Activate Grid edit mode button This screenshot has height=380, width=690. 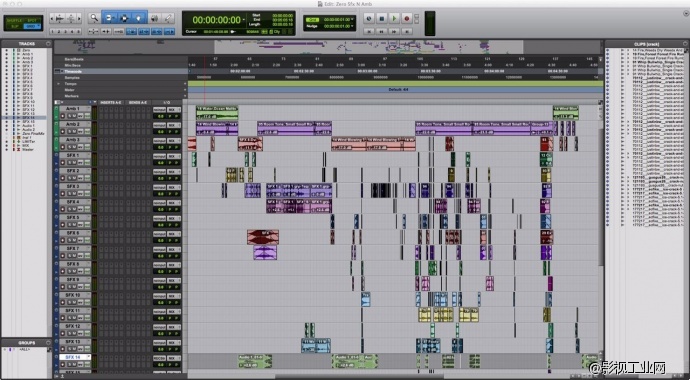[x=31, y=26]
